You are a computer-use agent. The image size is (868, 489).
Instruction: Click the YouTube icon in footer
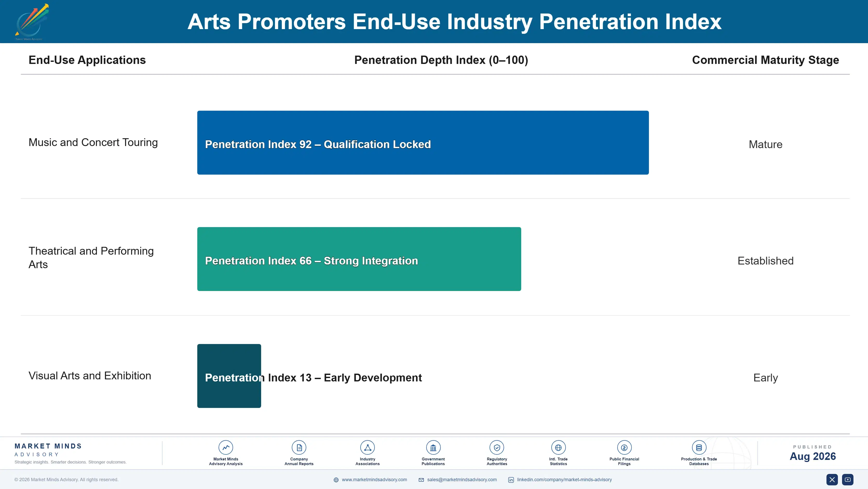(848, 480)
